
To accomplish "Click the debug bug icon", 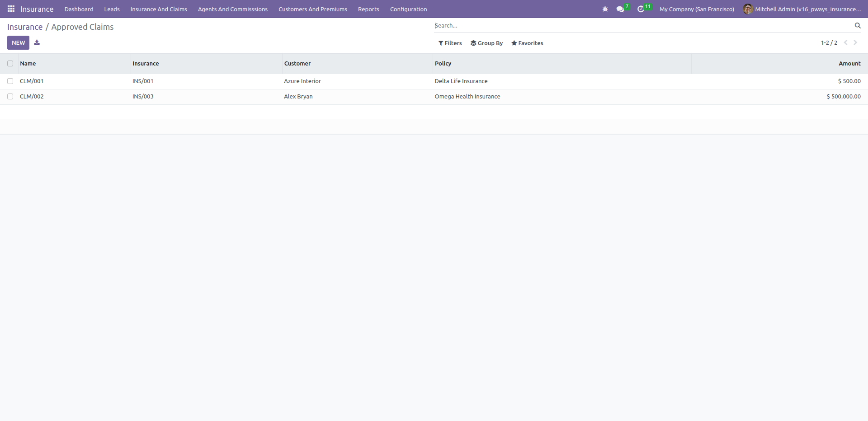I will coord(605,9).
